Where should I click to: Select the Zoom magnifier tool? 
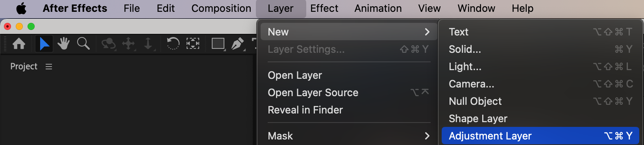(83, 44)
